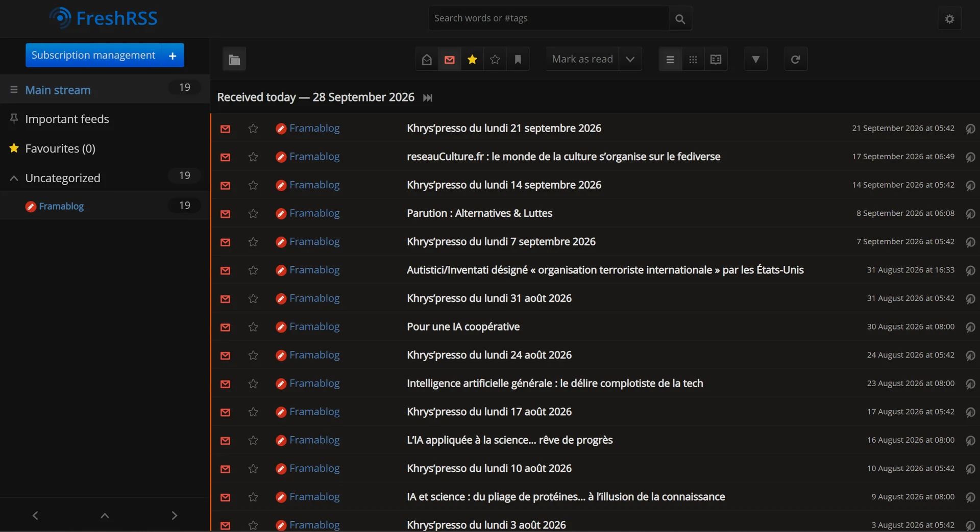
Task: Collapse the Uncategorized category
Action: tap(14, 178)
